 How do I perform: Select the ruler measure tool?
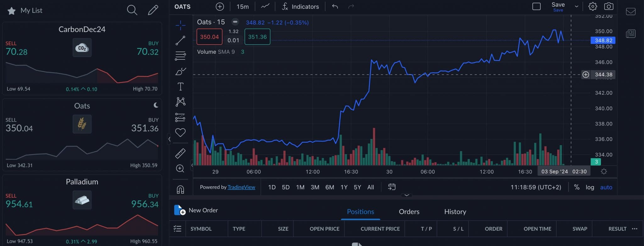[x=180, y=153]
